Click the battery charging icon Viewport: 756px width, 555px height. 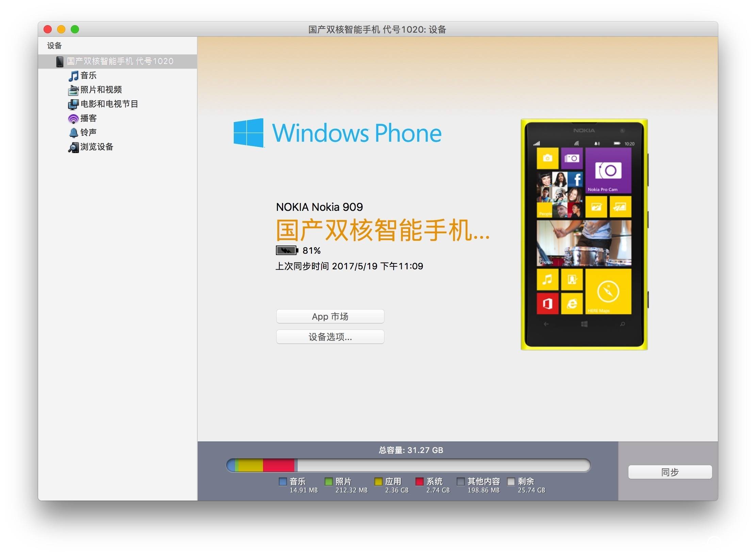287,251
